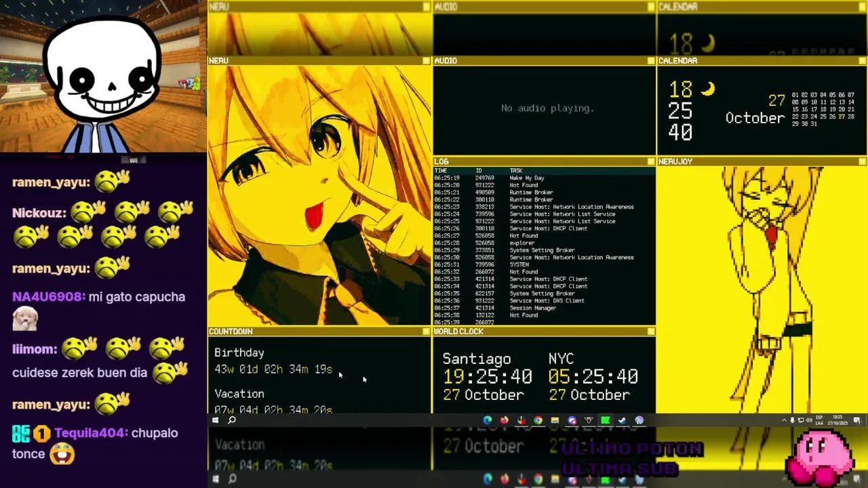Click the TASK column header in the log
This screenshot has width=868, height=488.
coord(516,171)
